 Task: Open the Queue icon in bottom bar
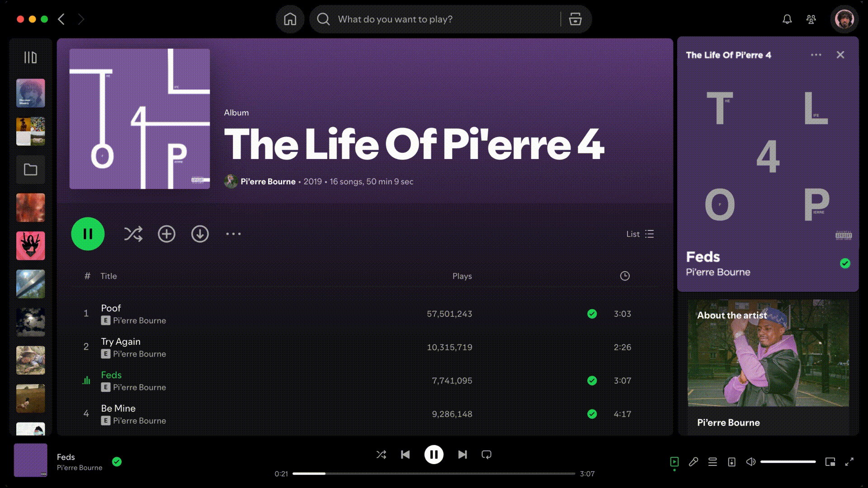point(712,462)
